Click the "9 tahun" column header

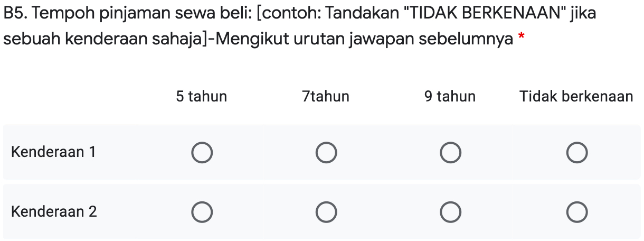point(450,97)
